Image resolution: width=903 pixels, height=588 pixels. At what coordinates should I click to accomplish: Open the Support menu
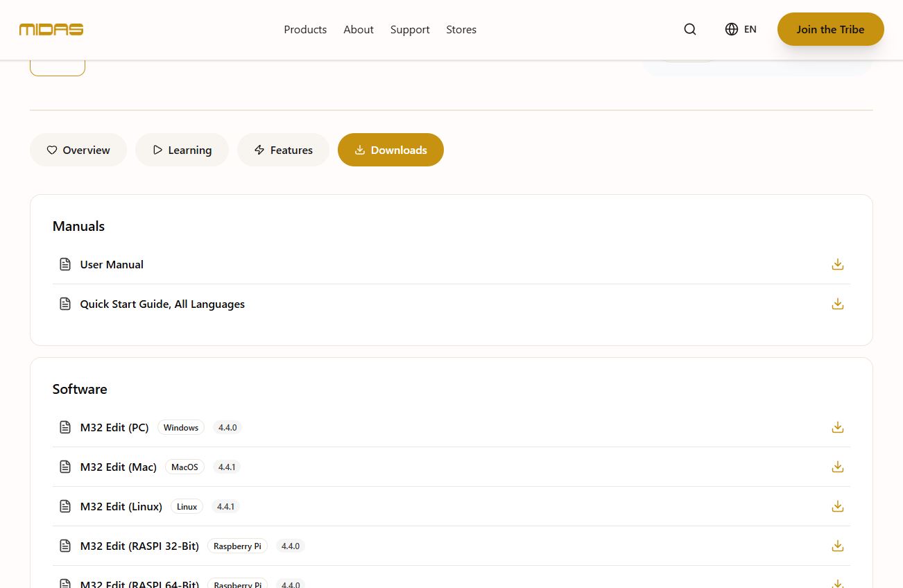(410, 29)
